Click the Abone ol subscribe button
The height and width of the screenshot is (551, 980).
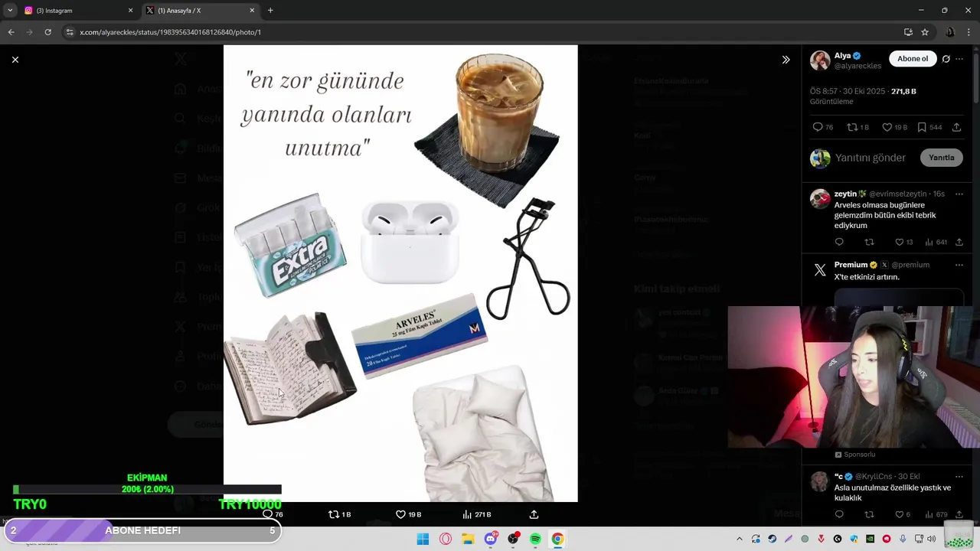(913, 59)
